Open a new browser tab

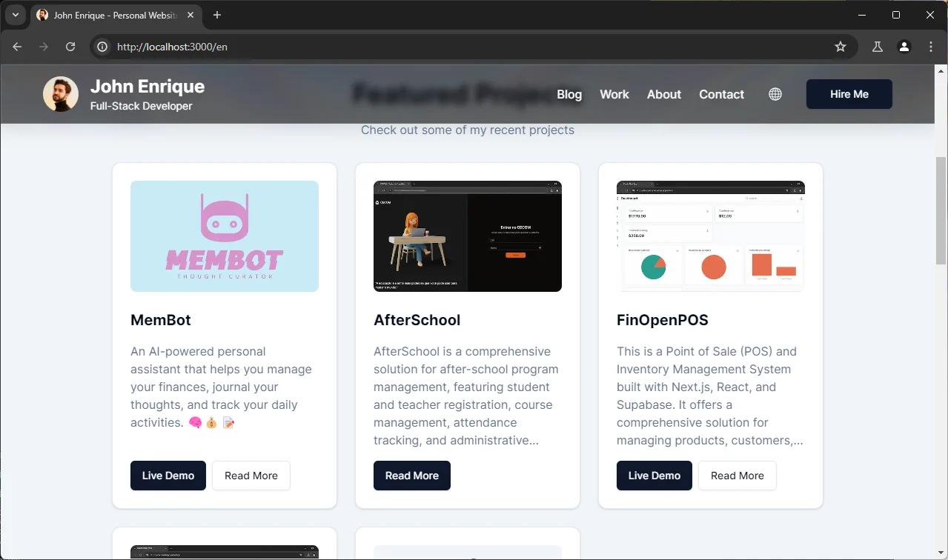217,15
